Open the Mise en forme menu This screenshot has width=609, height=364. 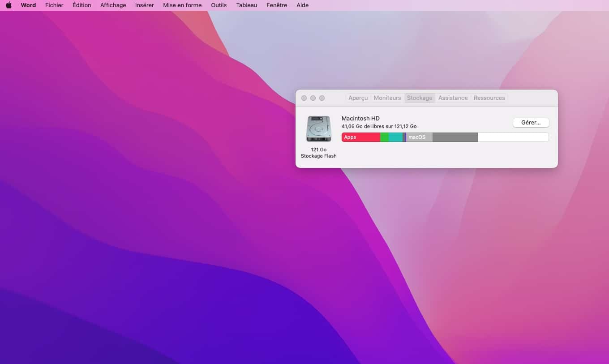[182, 5]
